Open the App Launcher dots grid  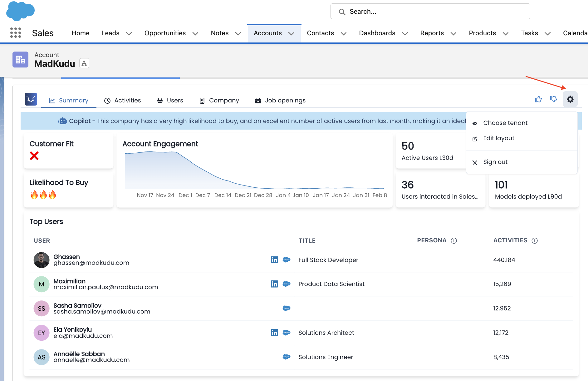(x=16, y=33)
